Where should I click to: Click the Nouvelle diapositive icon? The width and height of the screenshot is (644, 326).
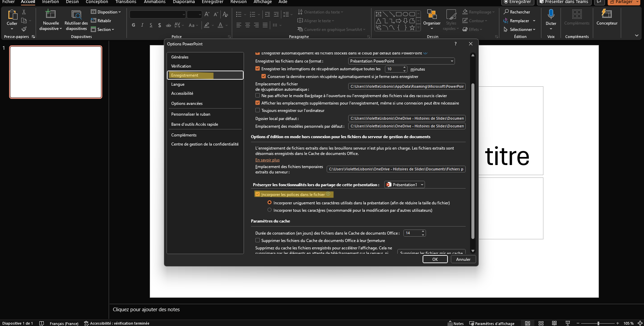click(x=50, y=14)
